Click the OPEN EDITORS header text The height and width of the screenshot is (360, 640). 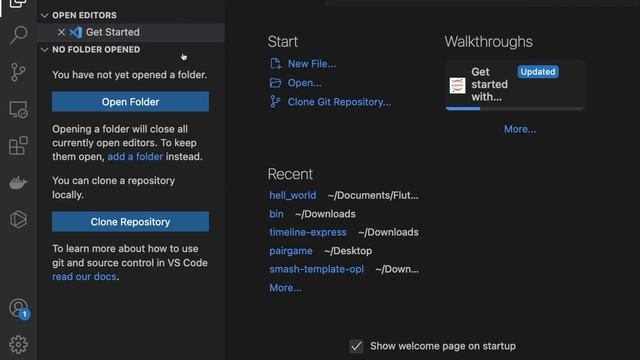[x=84, y=16]
